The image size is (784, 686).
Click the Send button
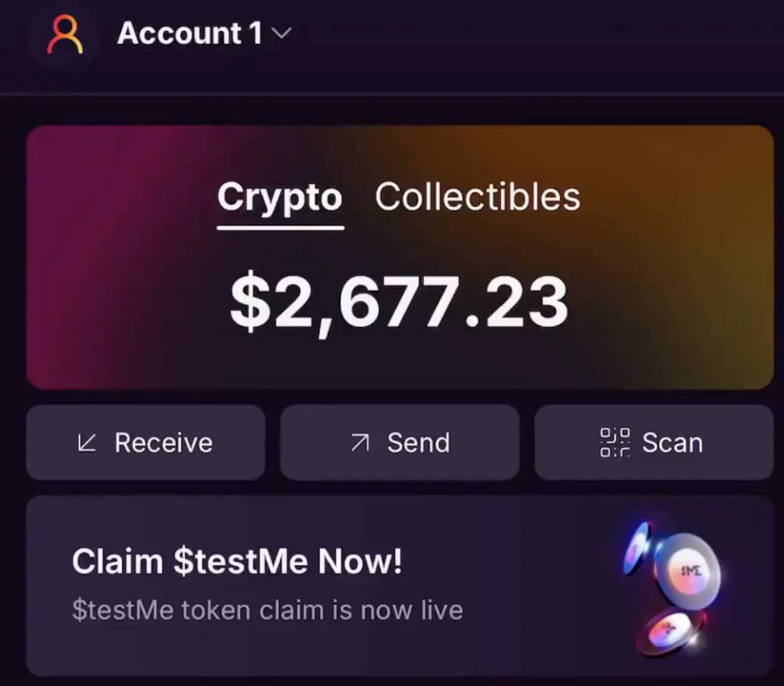pos(400,443)
